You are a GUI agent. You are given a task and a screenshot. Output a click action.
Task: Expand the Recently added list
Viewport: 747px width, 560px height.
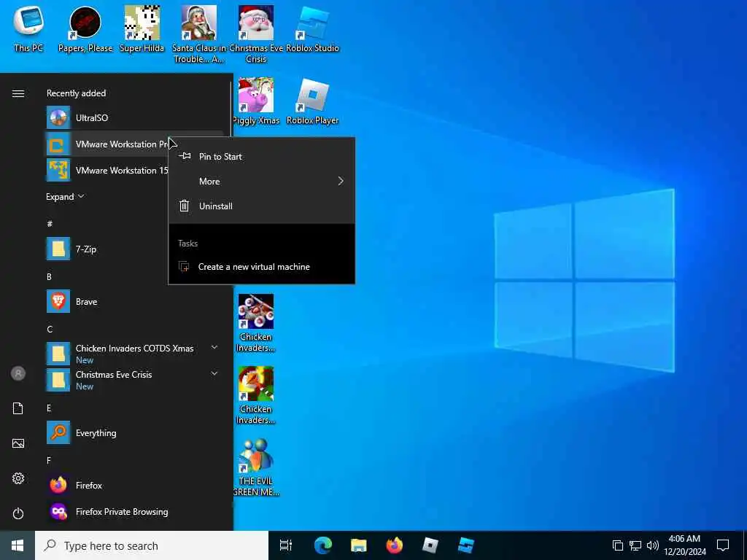(65, 197)
